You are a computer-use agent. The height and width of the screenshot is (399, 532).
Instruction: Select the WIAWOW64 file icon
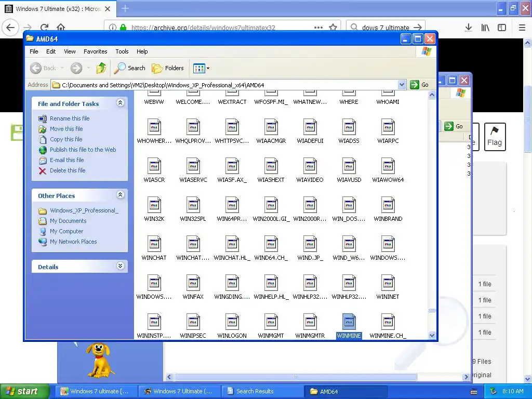point(388,166)
